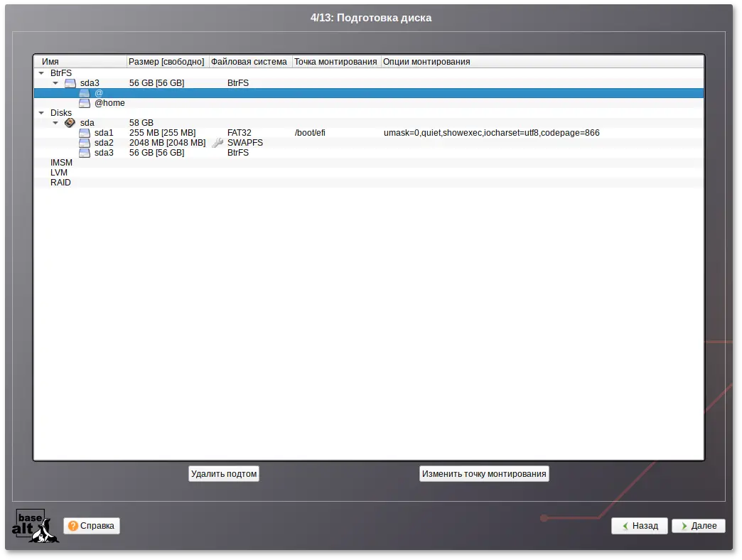Click the 255 MB [255 MB] size cell
This screenshot has width=742, height=560.
click(x=162, y=133)
